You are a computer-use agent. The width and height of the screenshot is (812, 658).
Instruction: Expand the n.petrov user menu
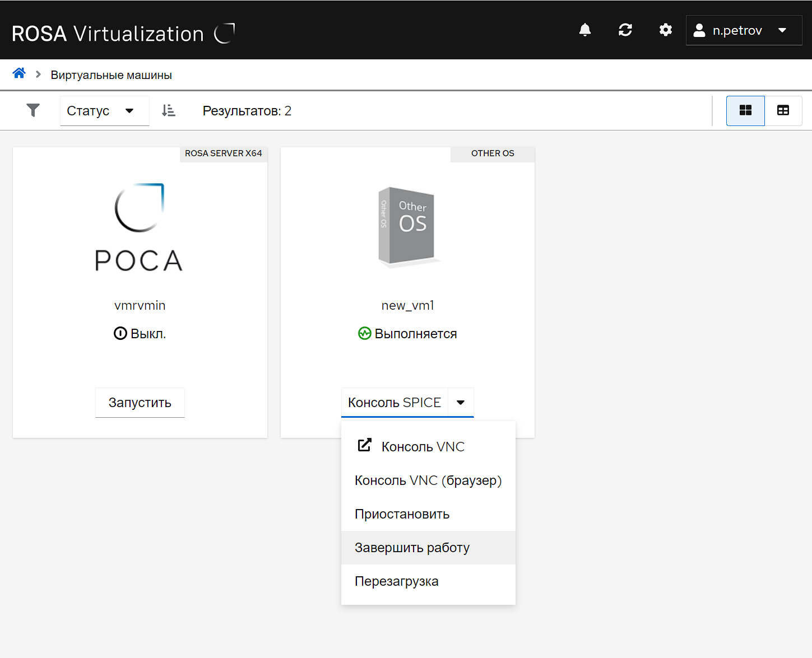[743, 30]
